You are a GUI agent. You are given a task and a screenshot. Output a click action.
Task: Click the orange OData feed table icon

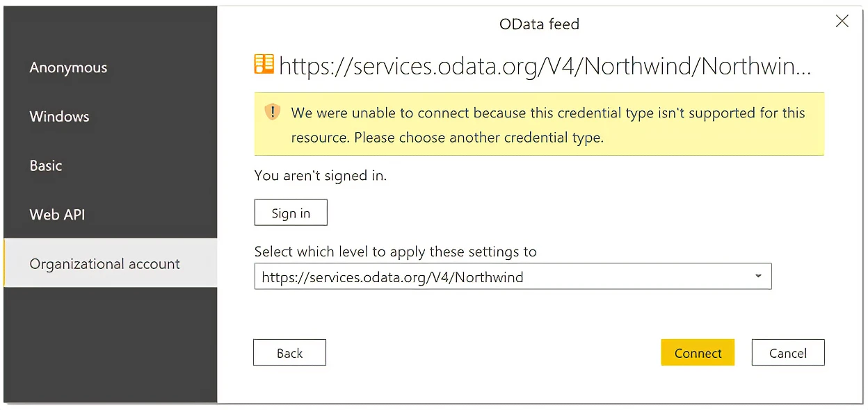tap(264, 65)
